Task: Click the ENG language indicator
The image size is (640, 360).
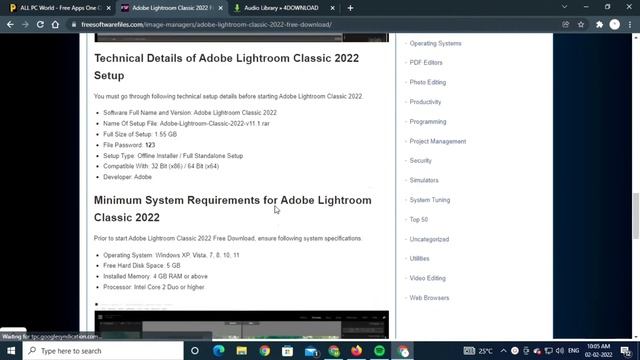Action: click(573, 351)
